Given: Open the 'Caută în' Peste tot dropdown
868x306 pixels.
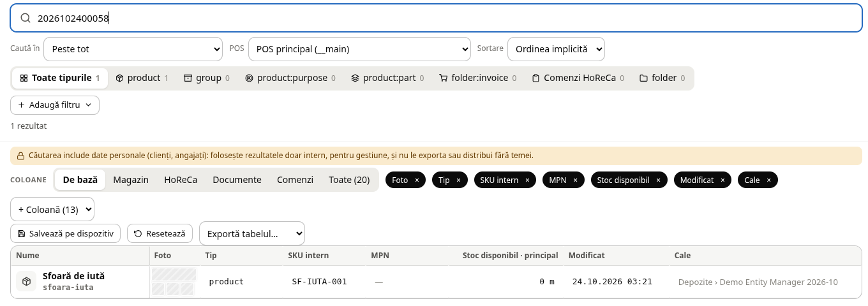Looking at the screenshot, I should (x=133, y=48).
